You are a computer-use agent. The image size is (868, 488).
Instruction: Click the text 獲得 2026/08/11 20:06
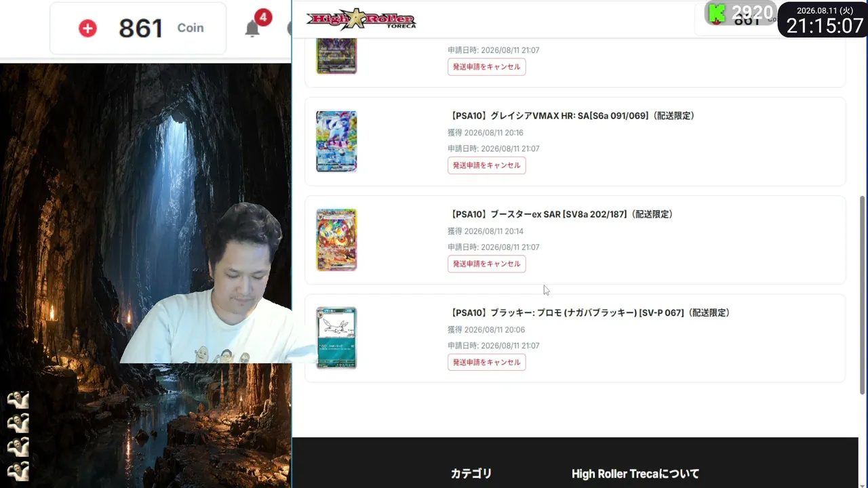(486, 330)
